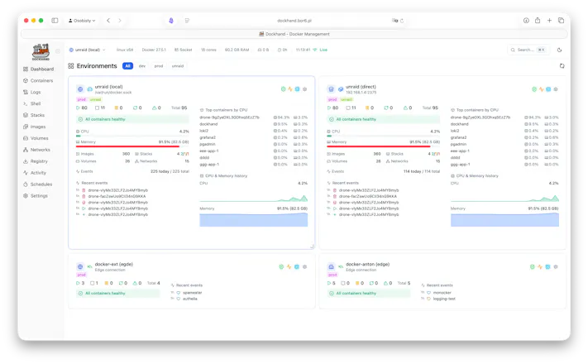Image resolution: width=588 pixels, height=364 pixels.
Task: Open the Safari profile dropdown Osobisty
Action: [82, 21]
